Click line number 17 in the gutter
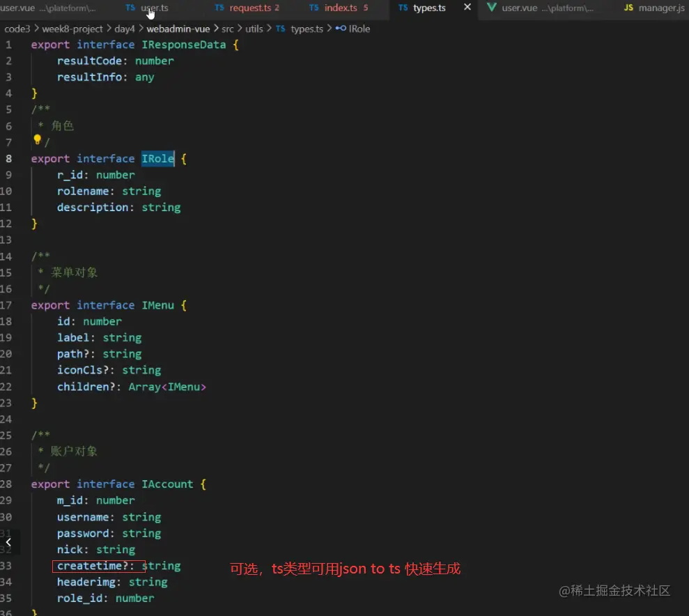689x616 pixels. 6,305
